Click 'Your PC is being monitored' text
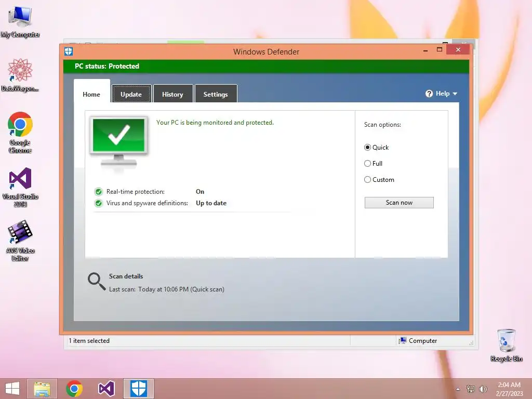 click(215, 123)
